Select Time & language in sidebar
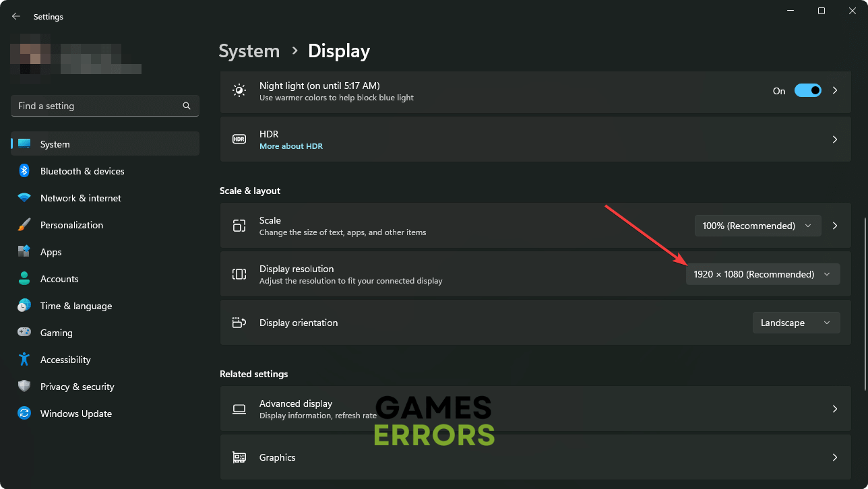 pyautogui.click(x=75, y=306)
